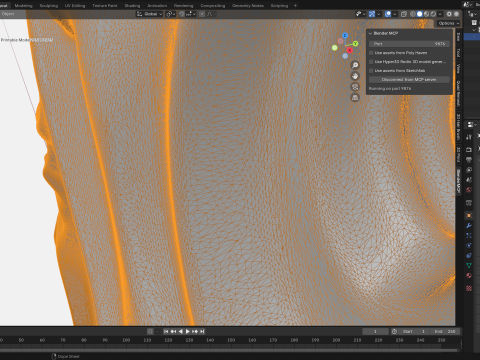Open the object type visibility dropdown
Image resolution: width=480 pixels, height=360 pixels.
360,14
